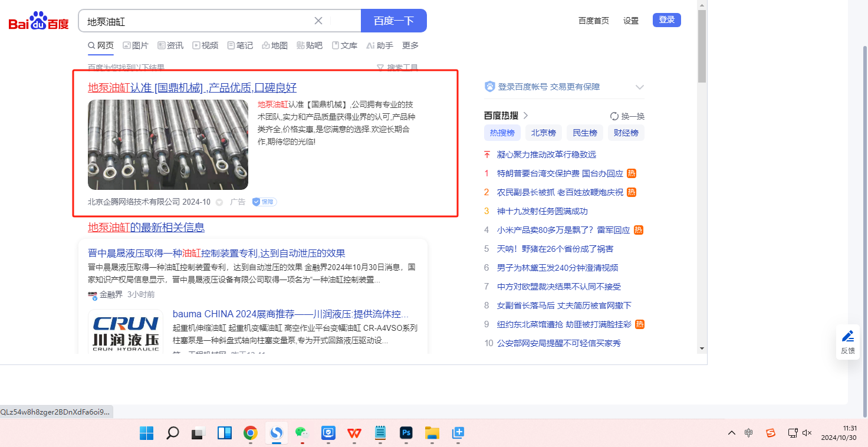
Task: Expand 百度热搜 arrow
Action: (525, 116)
